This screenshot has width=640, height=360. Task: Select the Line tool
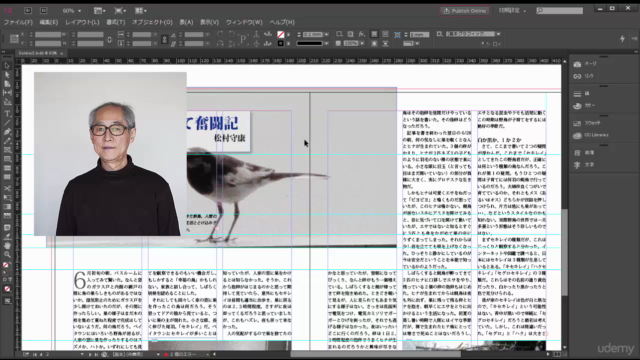click(x=7, y=122)
